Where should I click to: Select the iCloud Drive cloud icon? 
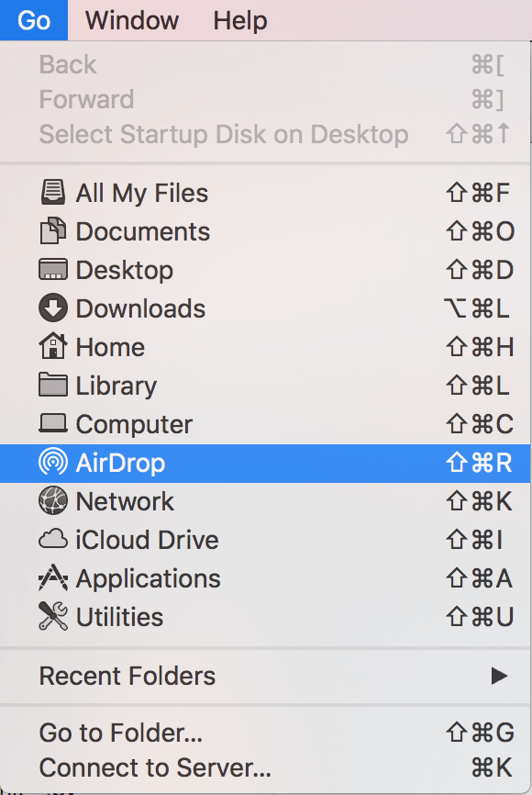coord(52,541)
